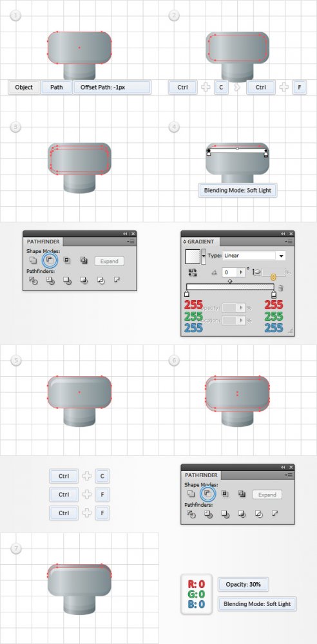Click Unite in step 3 Pathfinder panel
Image resolution: width=317 pixels, height=644 pixels.
(x=33, y=260)
